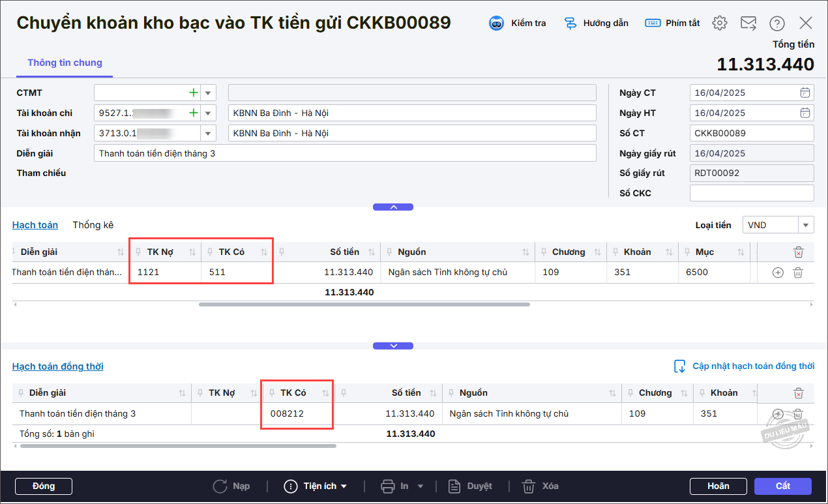
Task: Click Cập nhật hạch toán đồng thời link
Action: 754,366
